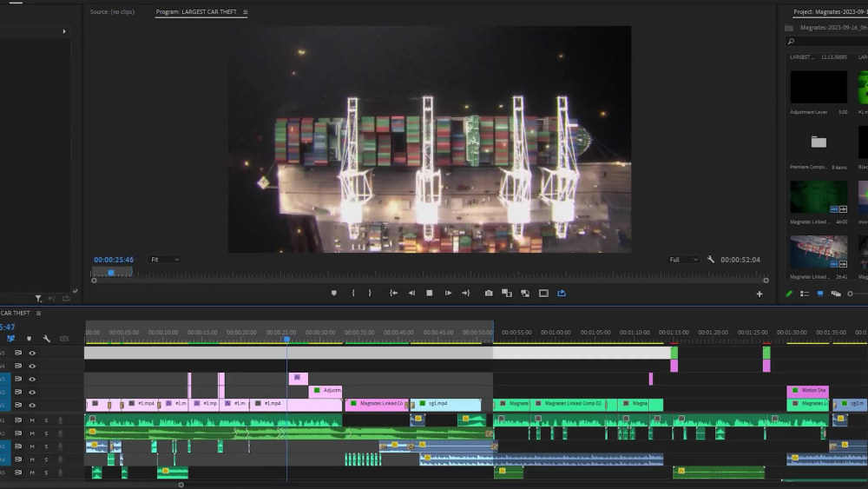
Task: Click the timeline add marker icon
Action: 29,339
